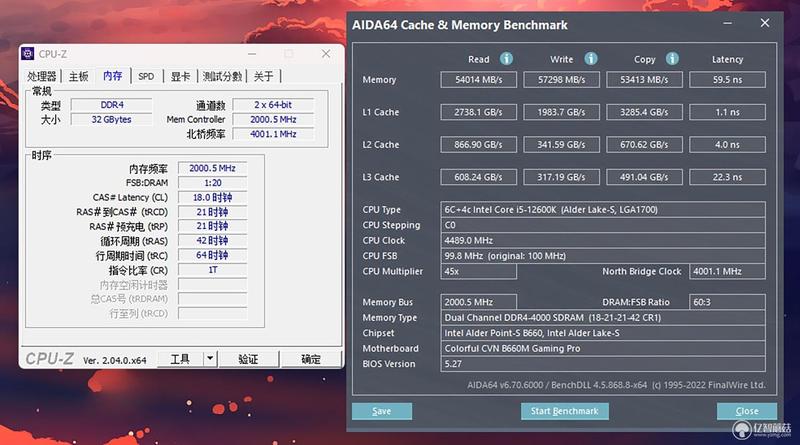The height and width of the screenshot is (445, 800).
Task: Click the 大小 value 32 GBytes in CPU-Z
Action: [112, 119]
